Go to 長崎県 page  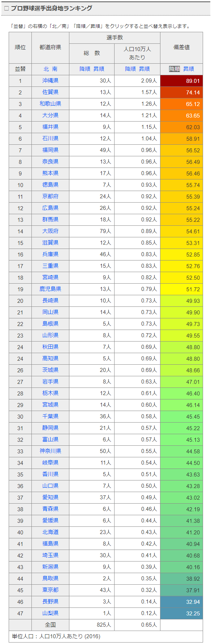tap(50, 301)
